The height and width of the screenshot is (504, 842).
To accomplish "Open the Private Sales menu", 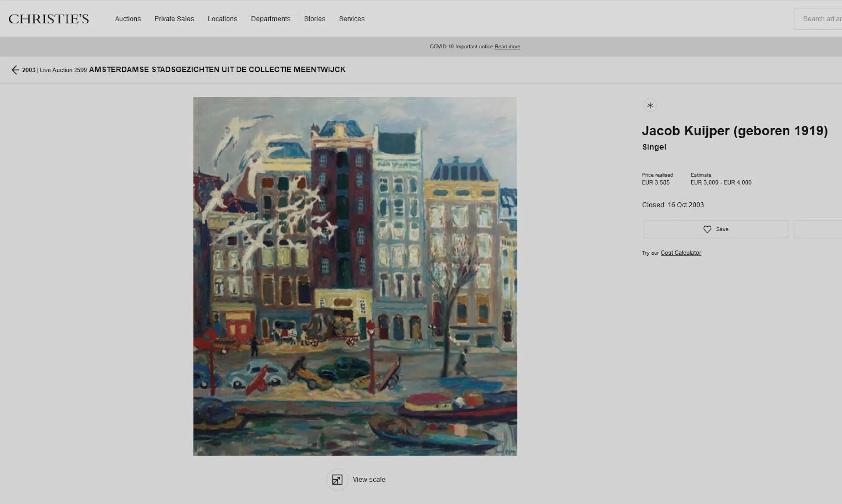I will [x=174, y=19].
